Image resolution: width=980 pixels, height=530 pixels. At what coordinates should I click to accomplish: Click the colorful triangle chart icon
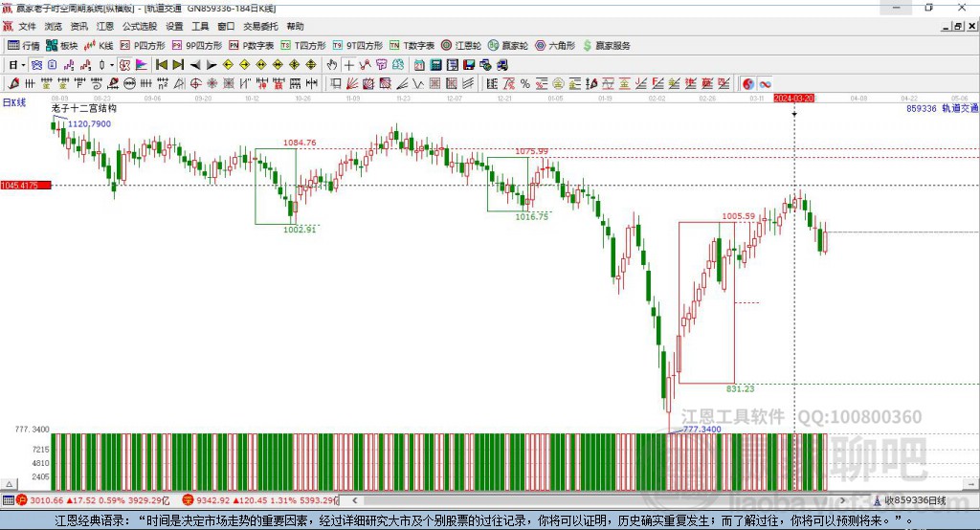142,65
